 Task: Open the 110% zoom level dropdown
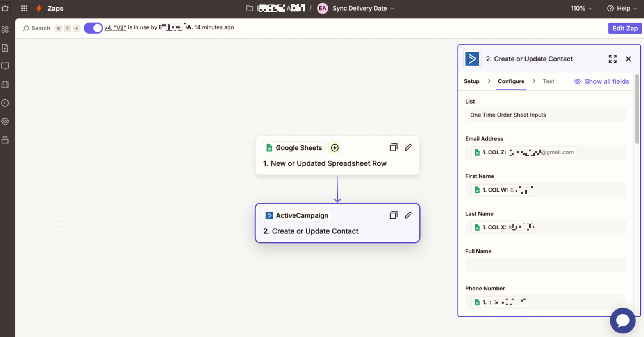[x=582, y=8]
